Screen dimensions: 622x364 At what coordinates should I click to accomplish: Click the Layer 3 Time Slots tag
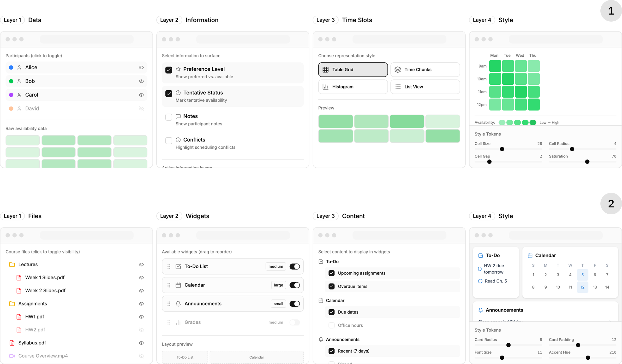325,20
